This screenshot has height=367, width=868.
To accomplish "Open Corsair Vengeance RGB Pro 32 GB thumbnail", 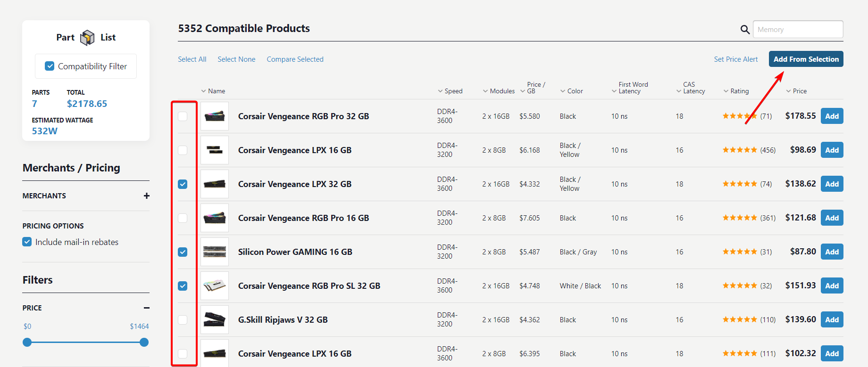I will tap(215, 116).
